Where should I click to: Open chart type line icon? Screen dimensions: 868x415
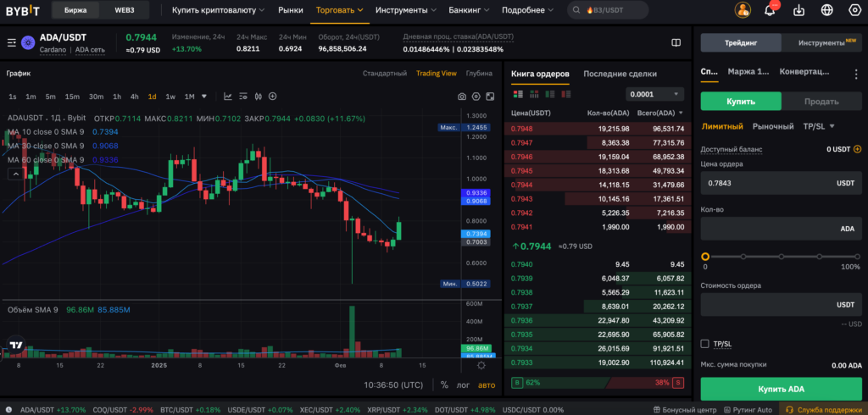(227, 97)
